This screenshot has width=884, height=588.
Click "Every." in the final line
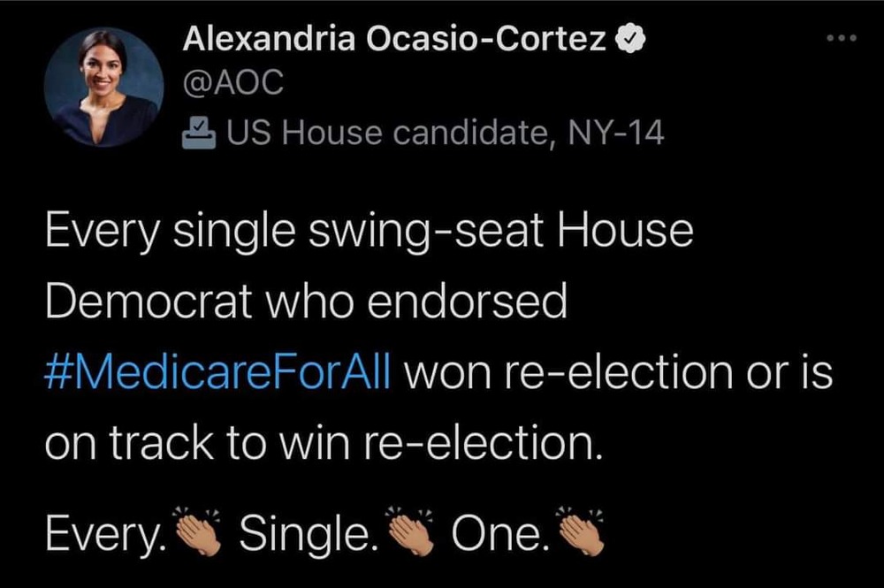click(105, 532)
